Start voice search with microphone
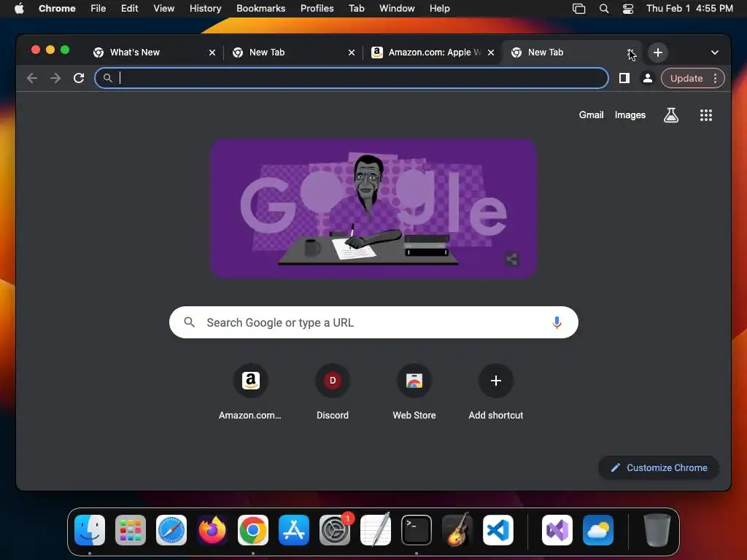This screenshot has height=560, width=747. pyautogui.click(x=557, y=322)
